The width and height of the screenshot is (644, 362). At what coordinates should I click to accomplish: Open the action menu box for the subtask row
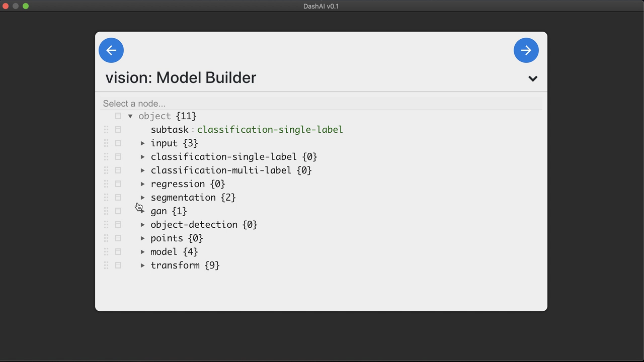(x=118, y=130)
